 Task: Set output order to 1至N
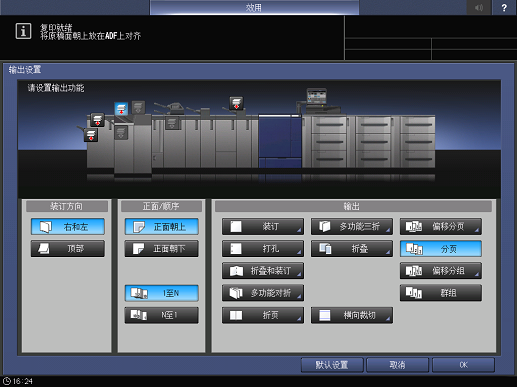[x=162, y=293]
